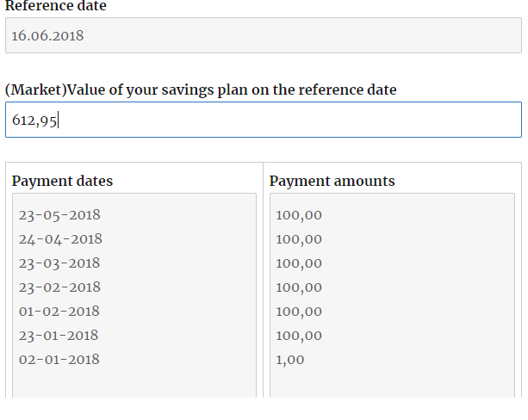This screenshot has height=420, width=528.
Task: Click payment date 23-05-2018
Action: [x=59, y=215]
